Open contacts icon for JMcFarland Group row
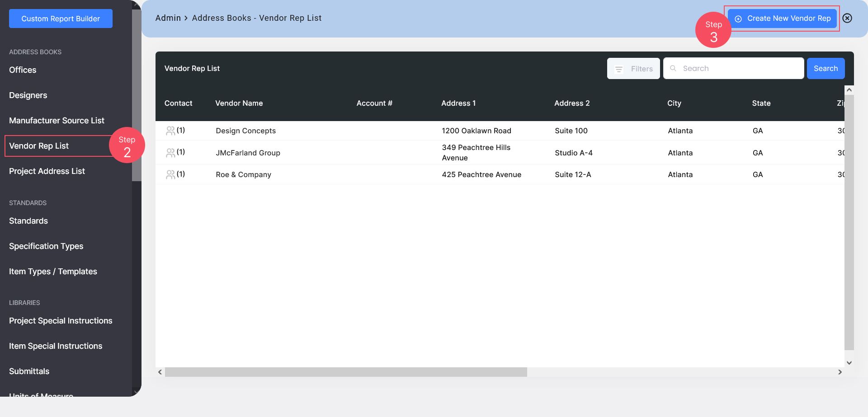Image resolution: width=868 pixels, height=417 pixels. pyautogui.click(x=170, y=153)
